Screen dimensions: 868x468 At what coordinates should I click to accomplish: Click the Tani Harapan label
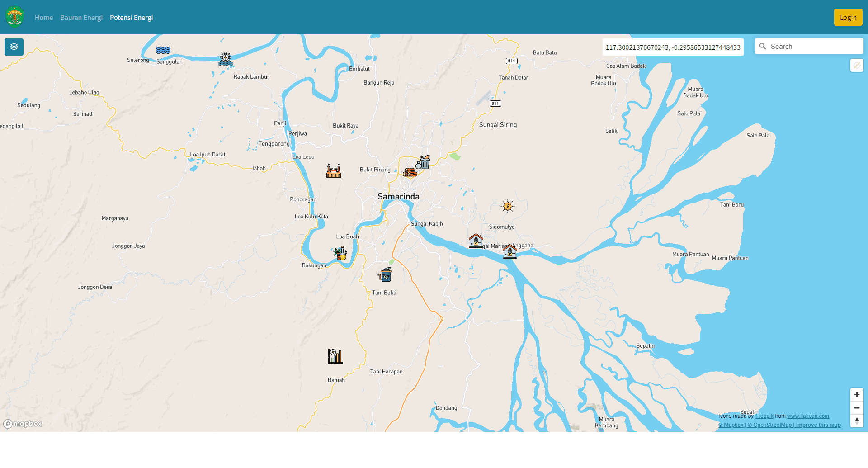point(386,372)
